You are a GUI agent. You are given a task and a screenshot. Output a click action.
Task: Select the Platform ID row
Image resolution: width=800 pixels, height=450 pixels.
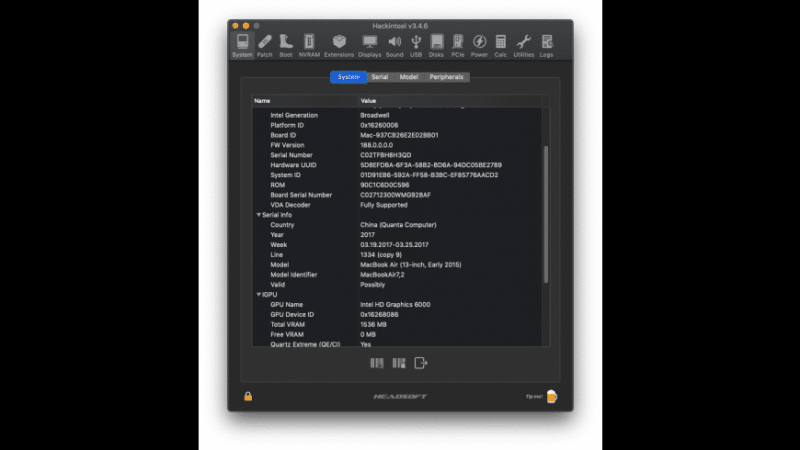(396, 125)
